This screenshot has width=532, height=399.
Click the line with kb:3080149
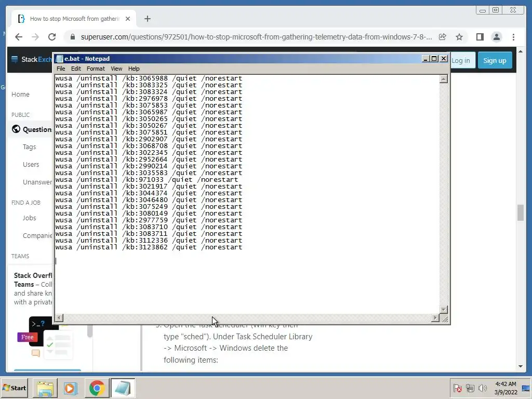coord(149,214)
